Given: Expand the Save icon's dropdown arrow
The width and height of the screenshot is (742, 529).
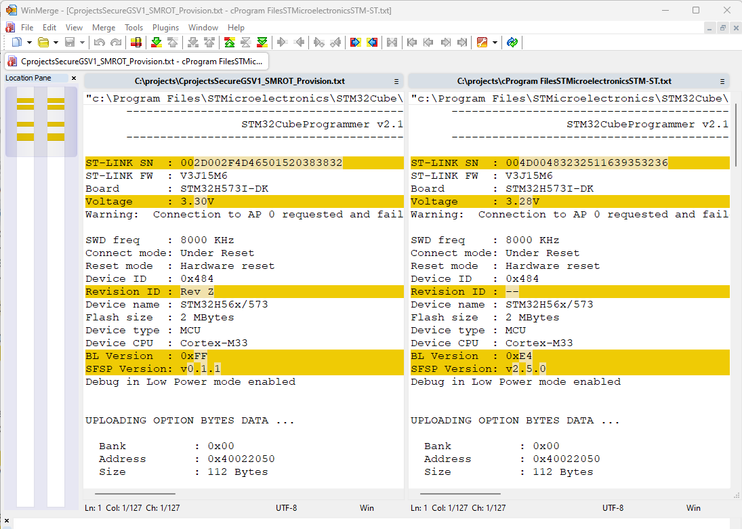Looking at the screenshot, I should point(82,43).
